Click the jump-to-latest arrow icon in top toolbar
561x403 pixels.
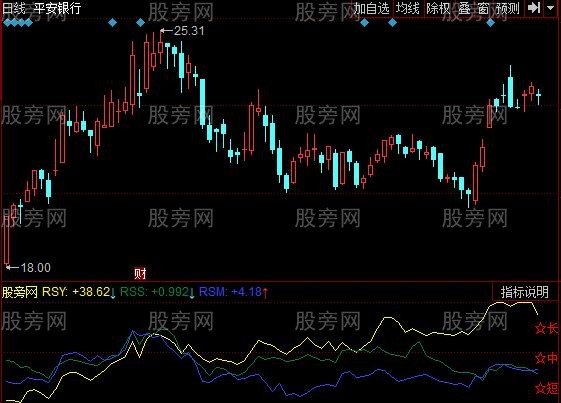pyautogui.click(x=534, y=8)
